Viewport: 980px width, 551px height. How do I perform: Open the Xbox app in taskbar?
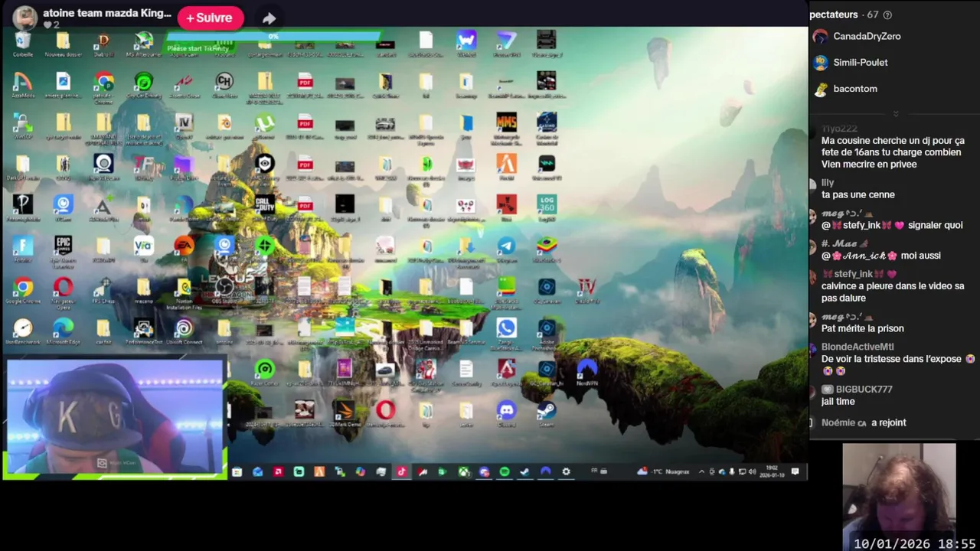click(x=464, y=471)
